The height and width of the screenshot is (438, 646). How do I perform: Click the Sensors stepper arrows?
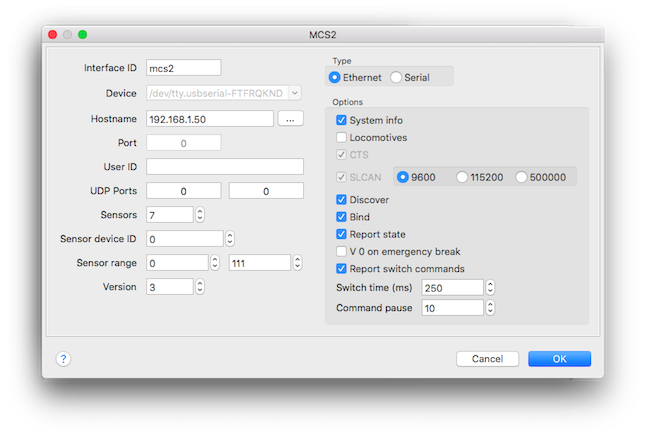click(x=200, y=214)
